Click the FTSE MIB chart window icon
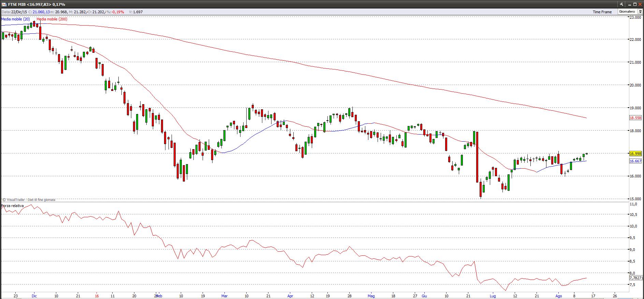The height and width of the screenshot is (299, 644). 4,4
